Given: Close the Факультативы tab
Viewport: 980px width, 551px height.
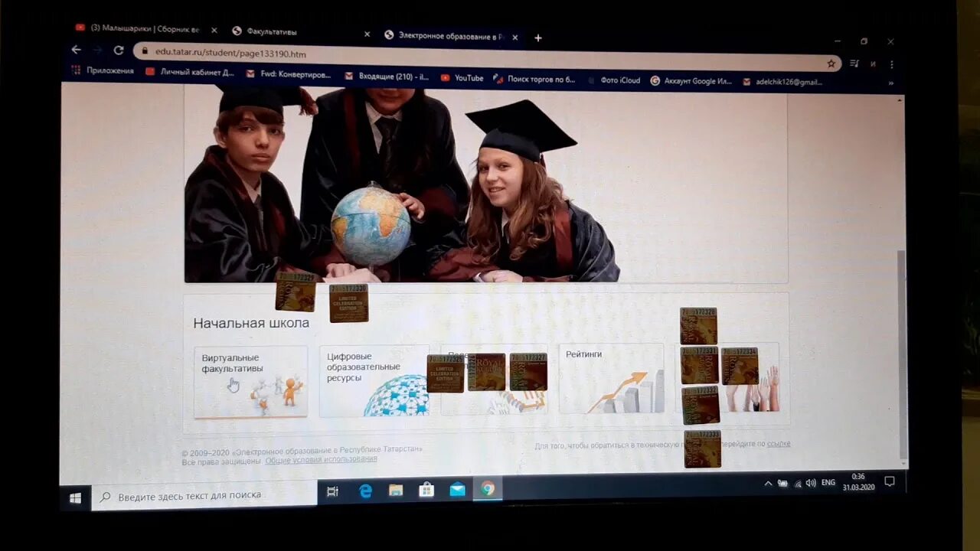Looking at the screenshot, I should tap(367, 34).
